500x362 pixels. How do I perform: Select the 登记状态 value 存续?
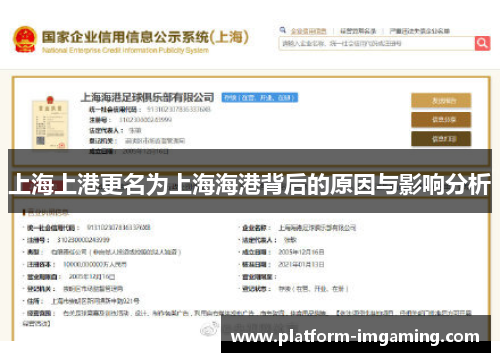point(313,289)
